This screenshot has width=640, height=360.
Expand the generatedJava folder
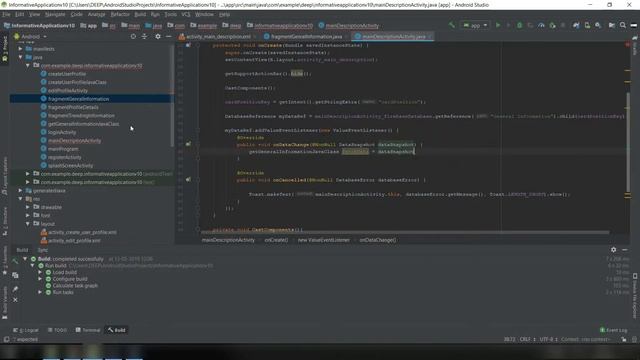click(20, 191)
